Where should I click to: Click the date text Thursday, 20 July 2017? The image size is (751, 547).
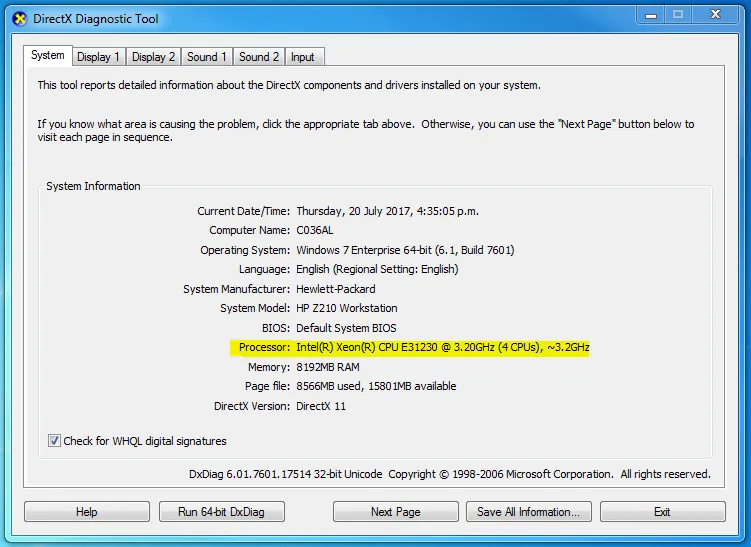pyautogui.click(x=353, y=211)
